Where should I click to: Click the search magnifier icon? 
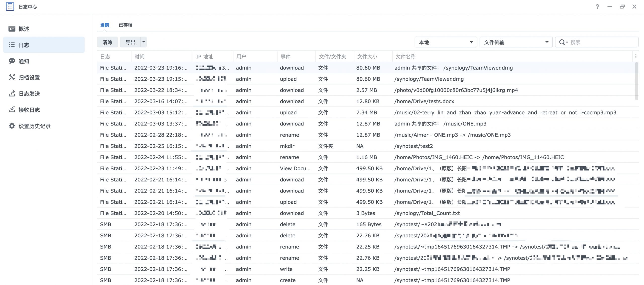561,42
